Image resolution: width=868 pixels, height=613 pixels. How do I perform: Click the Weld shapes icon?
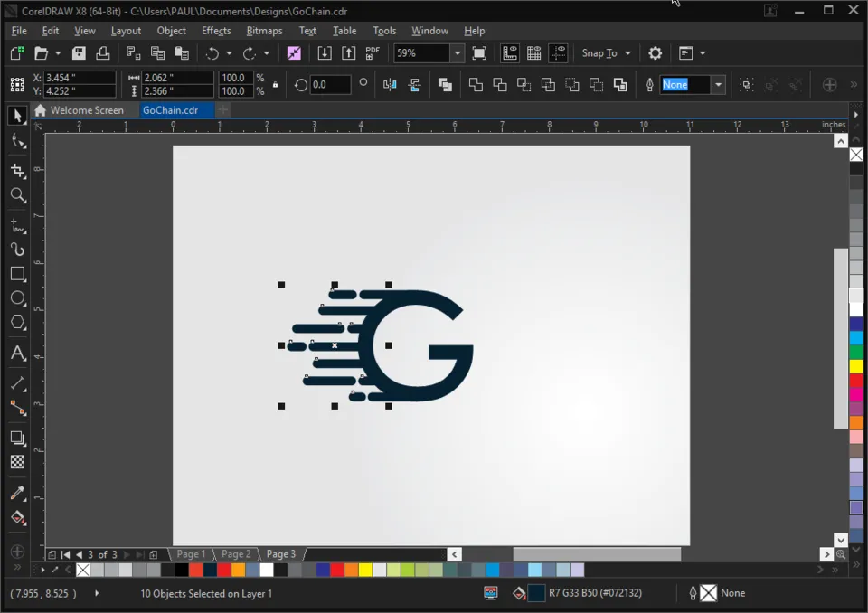click(x=476, y=85)
